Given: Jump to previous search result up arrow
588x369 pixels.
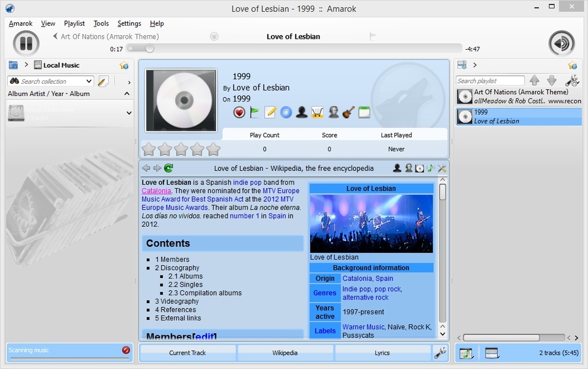Looking at the screenshot, I should 535,81.
